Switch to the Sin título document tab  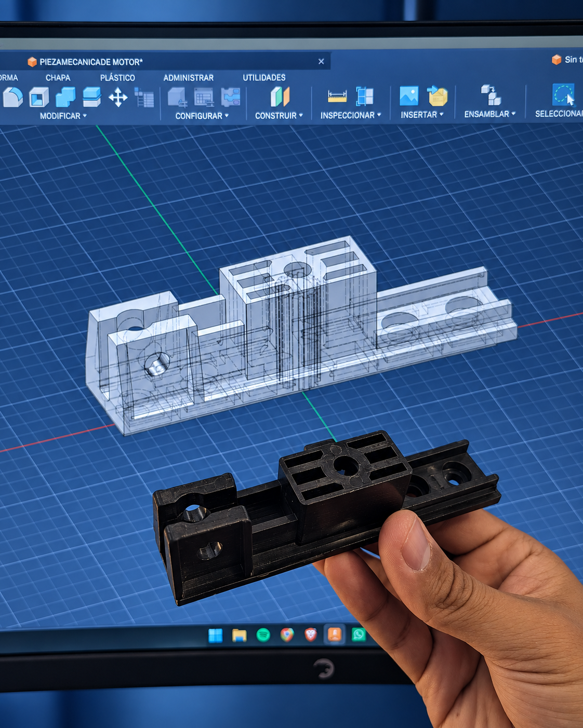(x=567, y=60)
